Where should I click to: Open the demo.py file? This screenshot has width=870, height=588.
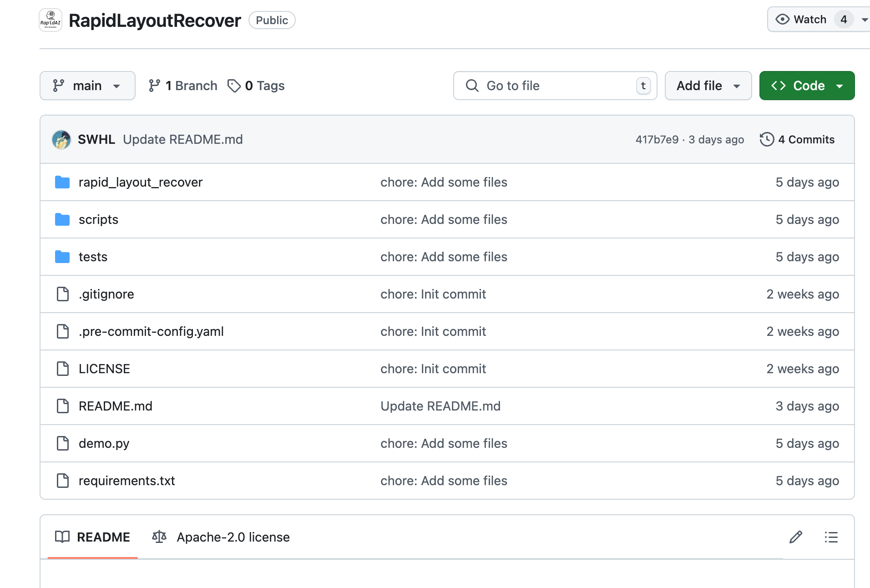tap(104, 444)
